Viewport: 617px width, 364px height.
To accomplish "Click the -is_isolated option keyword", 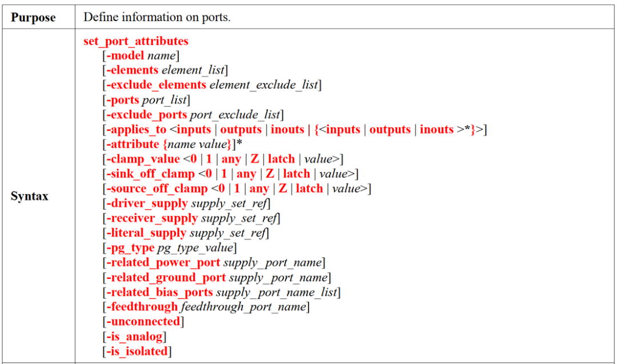I will 137,351.
